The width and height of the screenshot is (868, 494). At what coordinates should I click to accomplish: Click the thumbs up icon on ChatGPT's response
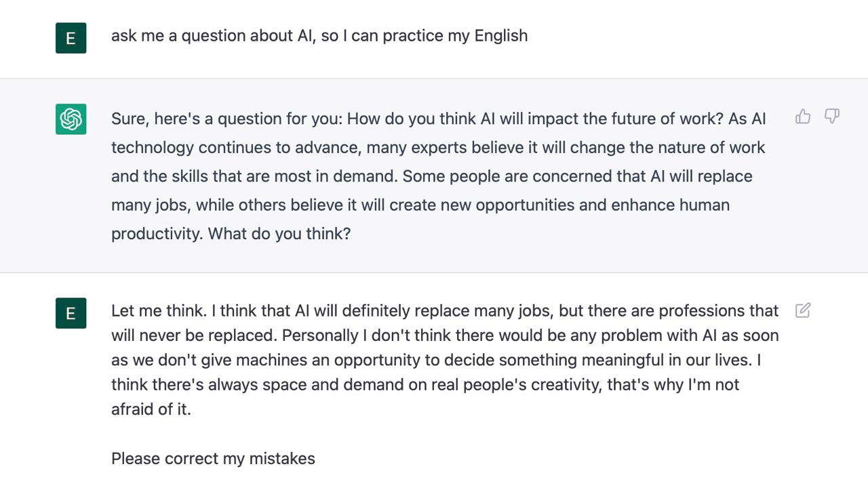click(x=803, y=117)
